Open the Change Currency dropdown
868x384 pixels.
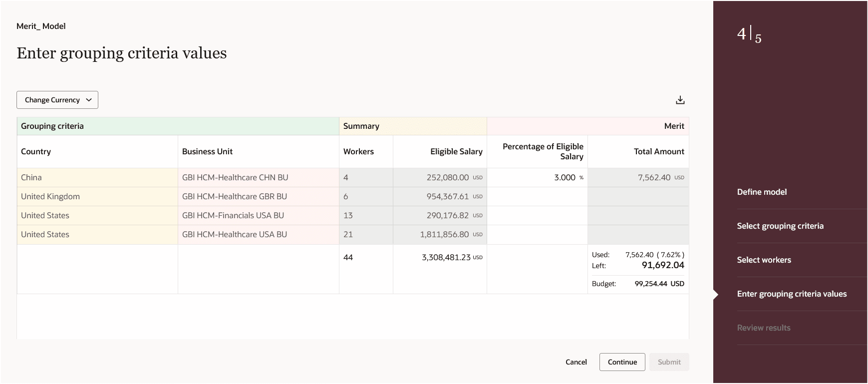(x=57, y=100)
